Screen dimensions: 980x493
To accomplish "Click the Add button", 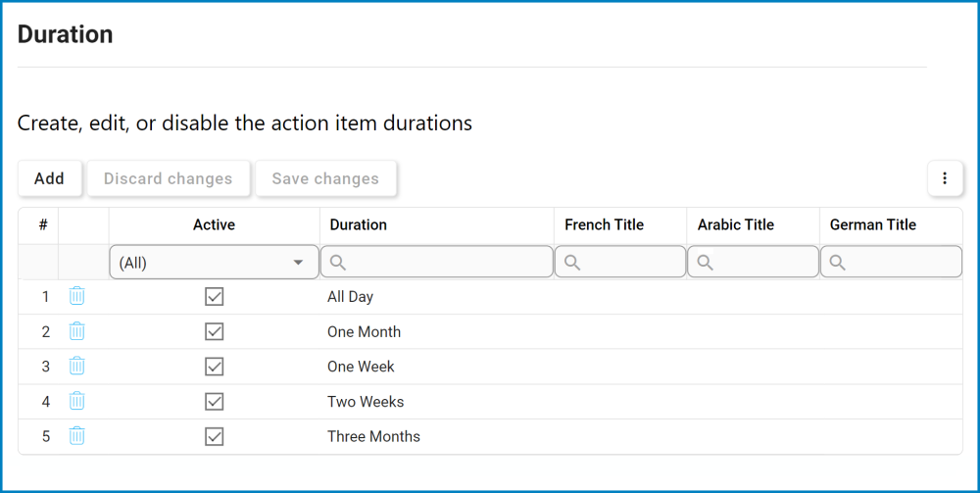I will point(49,178).
